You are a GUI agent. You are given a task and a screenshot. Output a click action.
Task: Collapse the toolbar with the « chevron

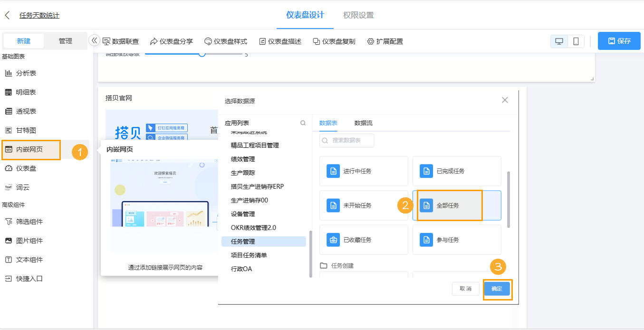coord(94,41)
